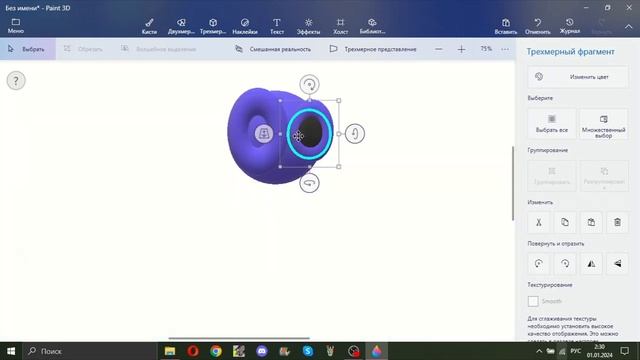
Task: Open the notification center icon
Action: pos(624,351)
